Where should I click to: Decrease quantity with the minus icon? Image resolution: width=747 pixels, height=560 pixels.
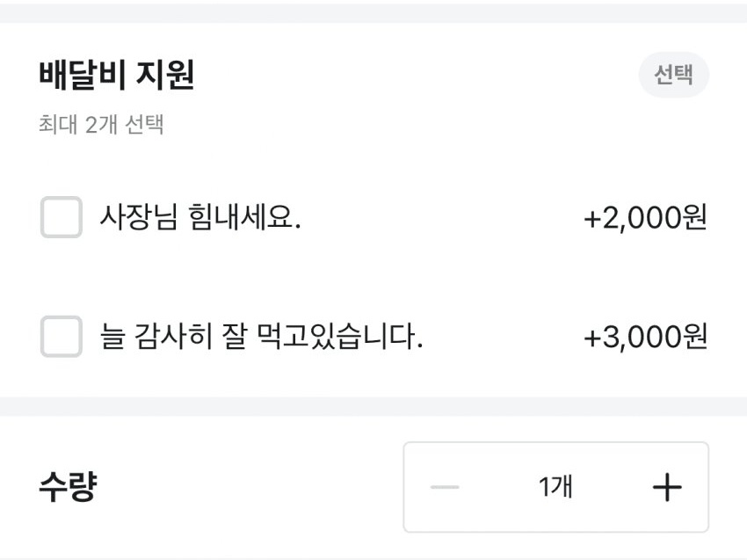[445, 487]
